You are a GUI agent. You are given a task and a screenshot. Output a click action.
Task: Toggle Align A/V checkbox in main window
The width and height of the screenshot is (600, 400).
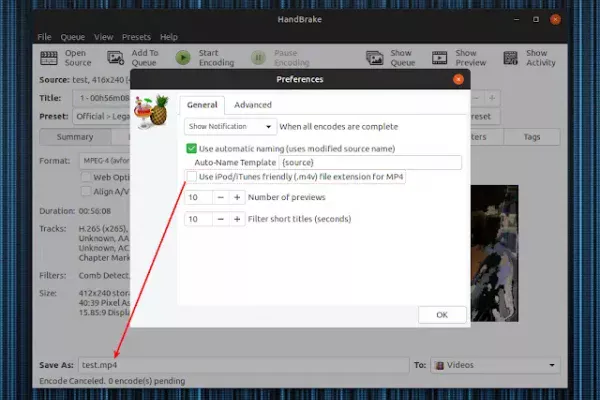[x=86, y=191]
